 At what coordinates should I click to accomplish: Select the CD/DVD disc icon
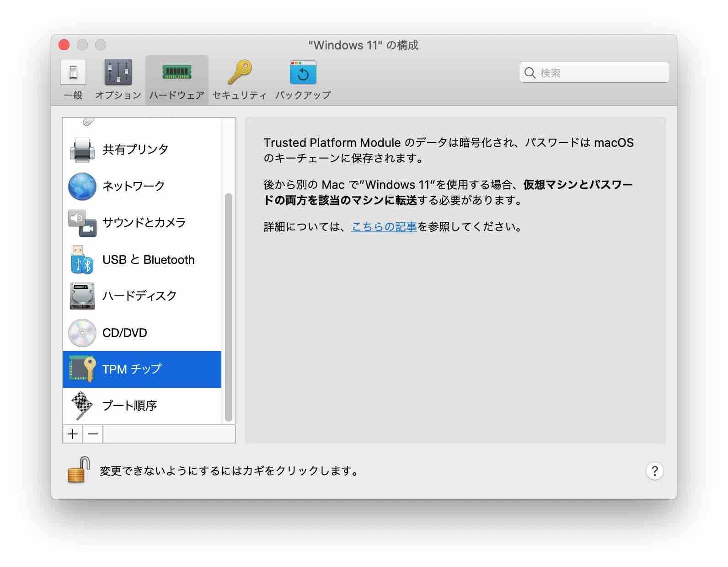click(x=82, y=333)
